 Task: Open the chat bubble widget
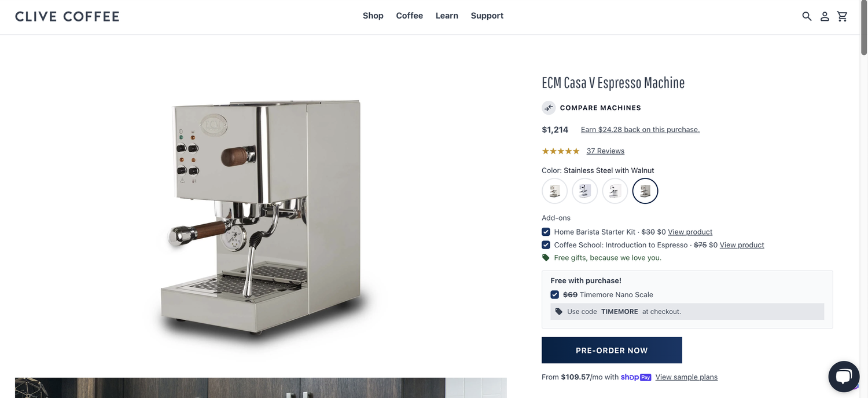[x=844, y=377]
